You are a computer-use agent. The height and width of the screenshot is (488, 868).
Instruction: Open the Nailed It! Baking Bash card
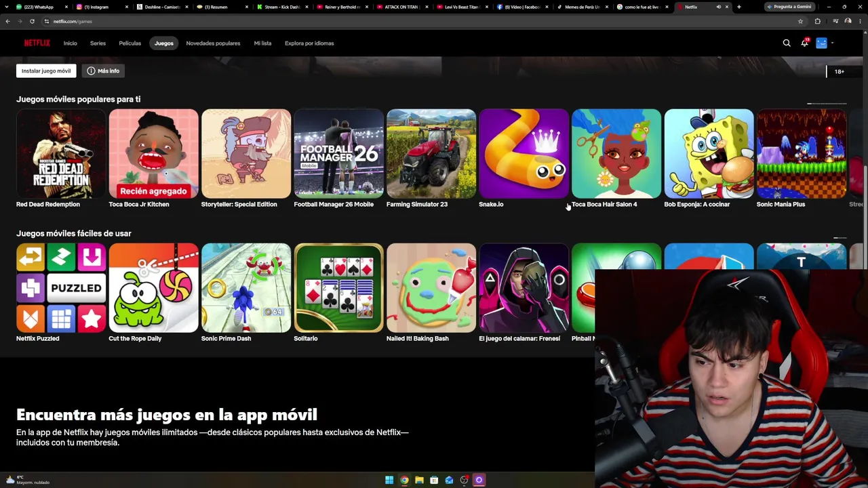431,287
